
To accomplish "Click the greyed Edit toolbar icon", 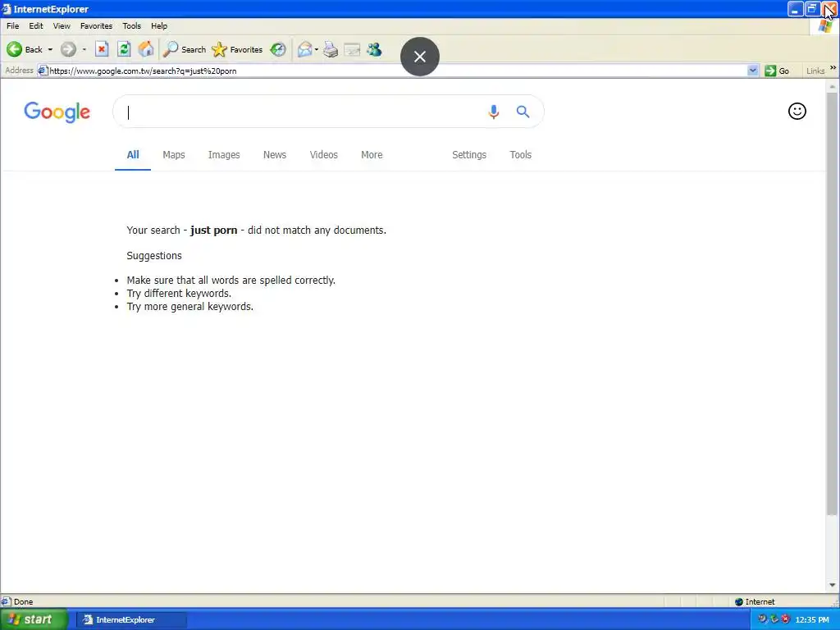I will pos(352,49).
